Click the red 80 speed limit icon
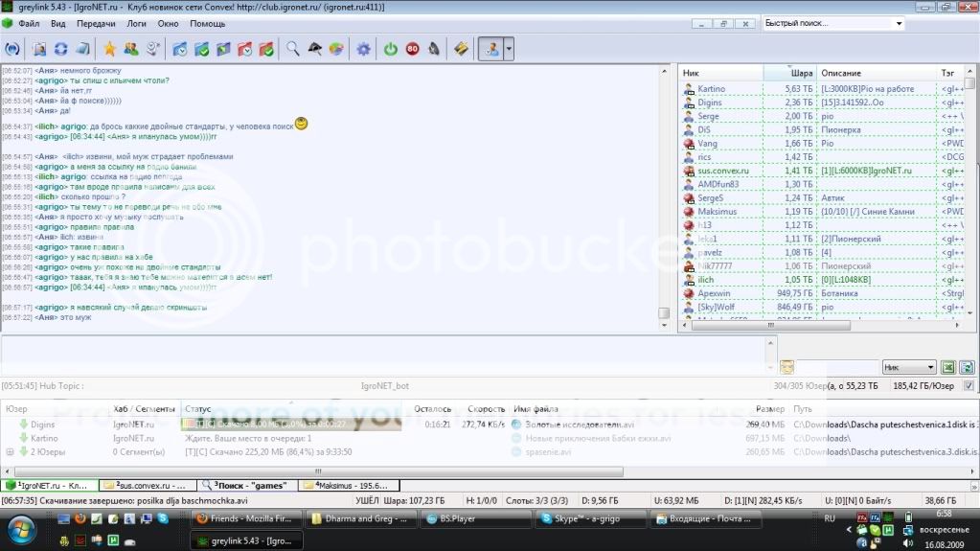 tap(412, 48)
